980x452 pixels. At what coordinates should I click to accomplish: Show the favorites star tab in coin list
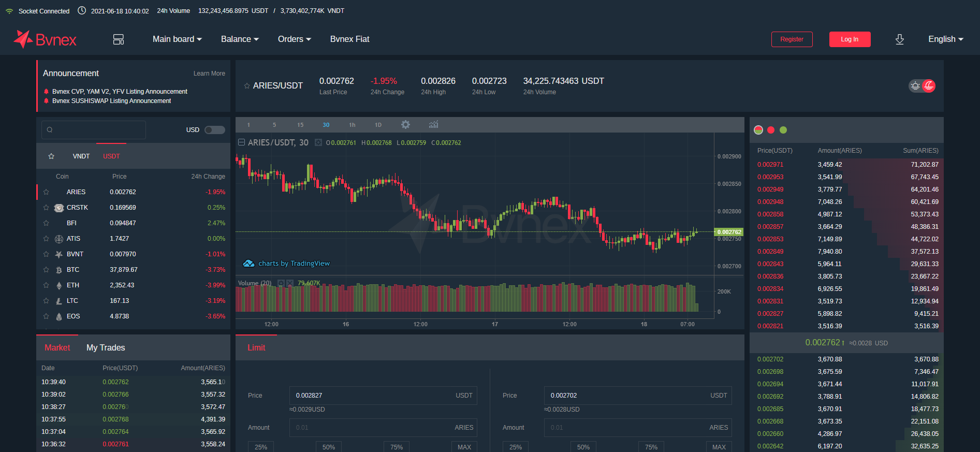51,156
